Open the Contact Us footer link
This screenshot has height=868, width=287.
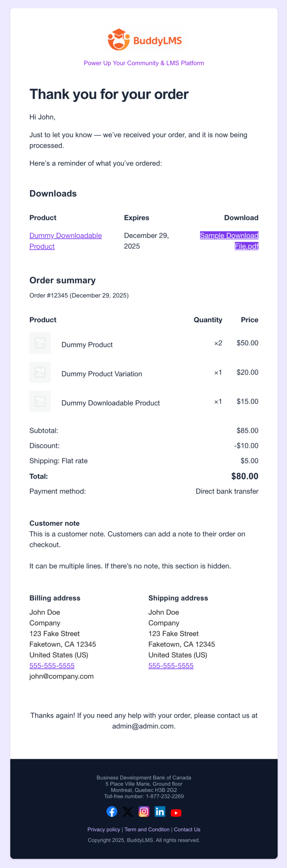pos(187,829)
